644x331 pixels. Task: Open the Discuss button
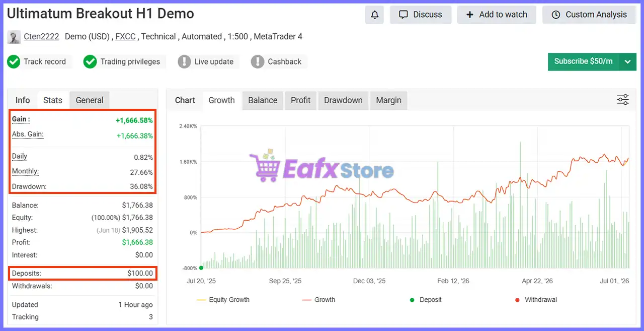point(421,15)
